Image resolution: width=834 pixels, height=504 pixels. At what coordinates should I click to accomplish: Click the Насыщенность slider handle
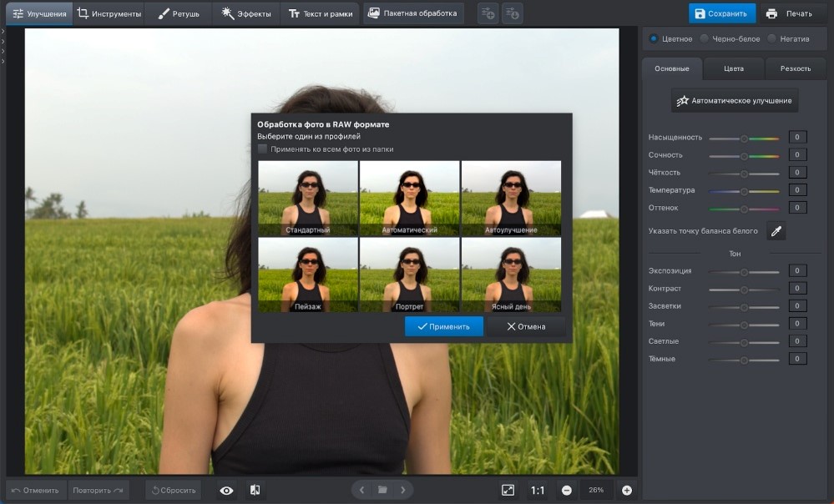point(744,138)
